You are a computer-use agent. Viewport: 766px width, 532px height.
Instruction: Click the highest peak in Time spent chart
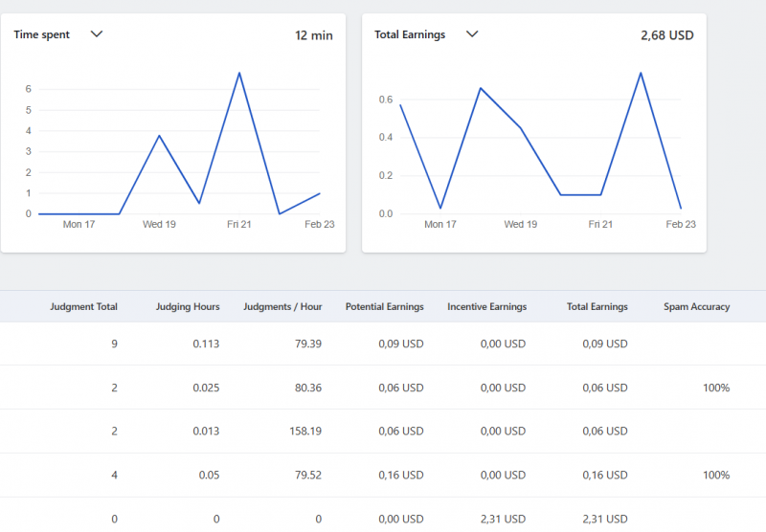click(238, 73)
